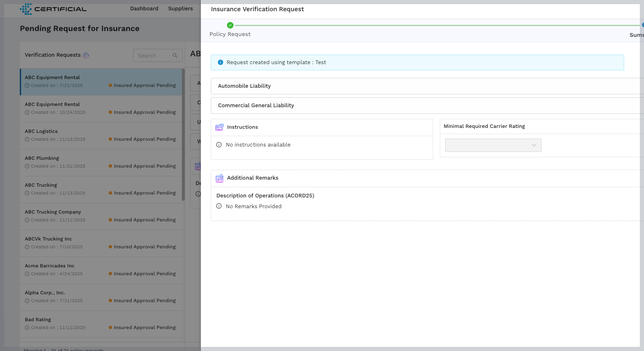Viewport: 644px width, 351px height.
Task: Click clock icon on Acme Barricades Inc row
Action: click(x=27, y=274)
